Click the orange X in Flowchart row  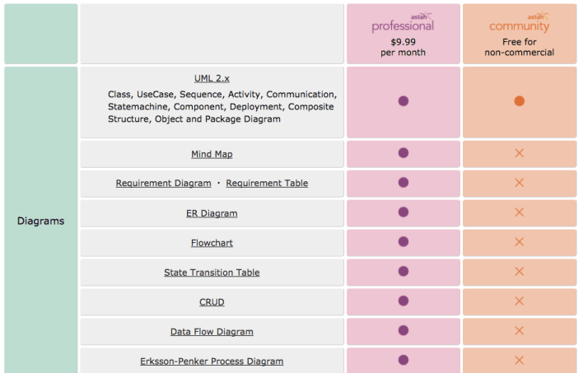click(519, 242)
